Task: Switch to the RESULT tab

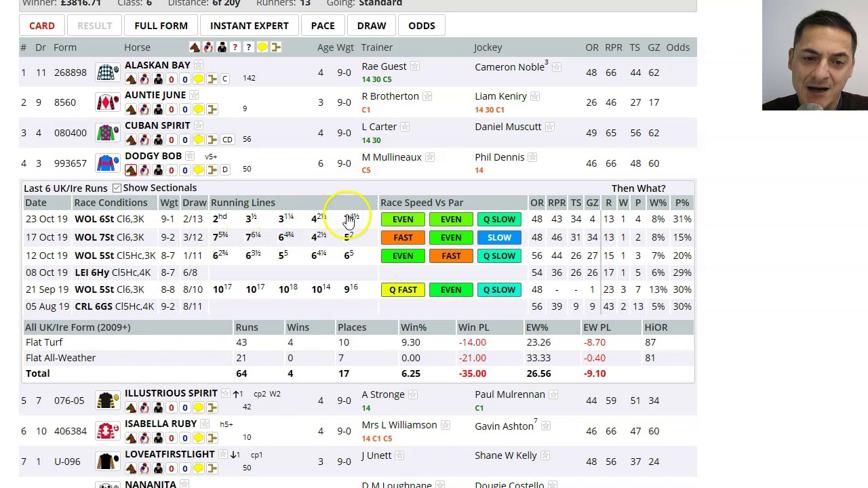Action: point(94,26)
